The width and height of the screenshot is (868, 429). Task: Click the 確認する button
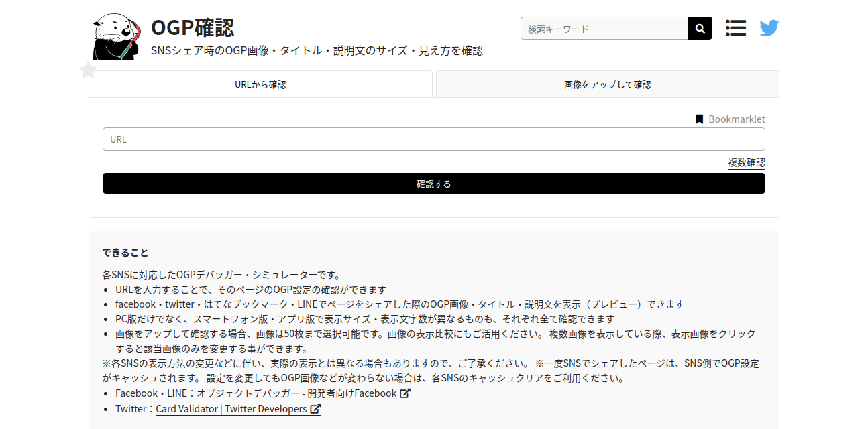pos(434,184)
